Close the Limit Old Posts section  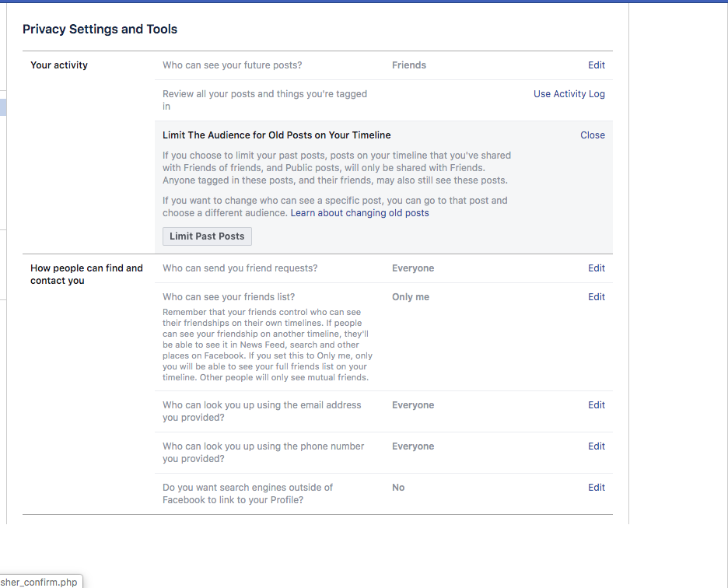[x=593, y=135]
